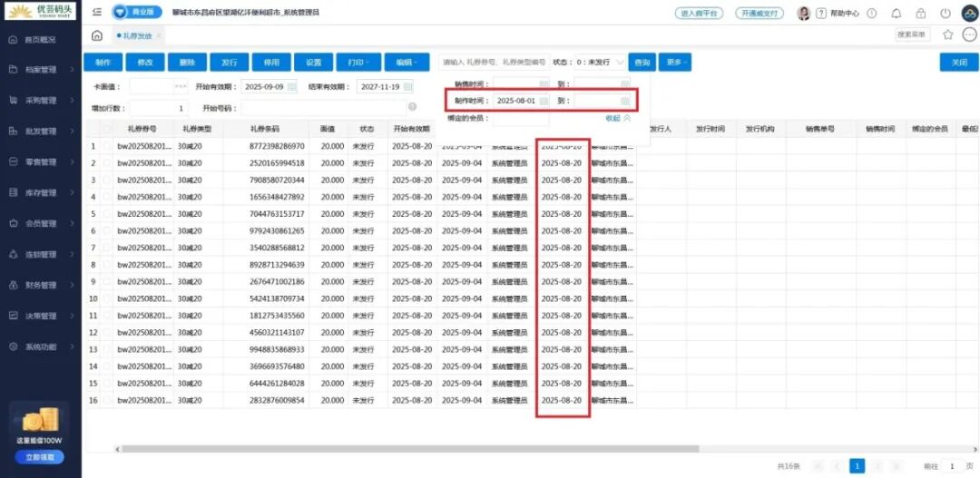Switch to the 礼券发放 tab
Image resolution: width=980 pixels, height=478 pixels.
click(139, 35)
